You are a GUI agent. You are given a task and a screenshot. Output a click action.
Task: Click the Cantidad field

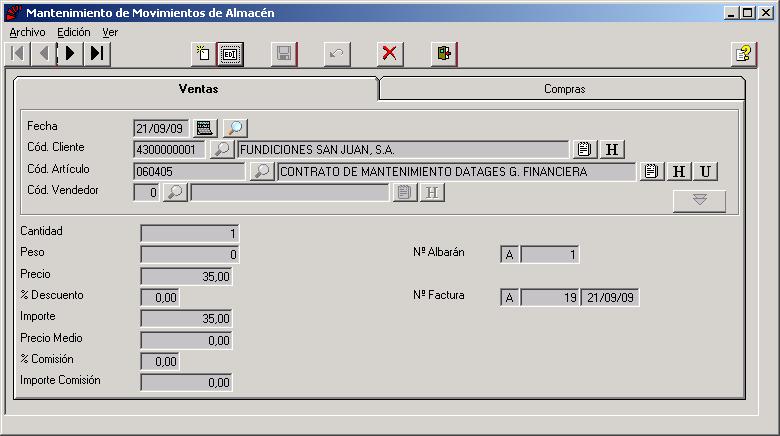pyautogui.click(x=190, y=233)
